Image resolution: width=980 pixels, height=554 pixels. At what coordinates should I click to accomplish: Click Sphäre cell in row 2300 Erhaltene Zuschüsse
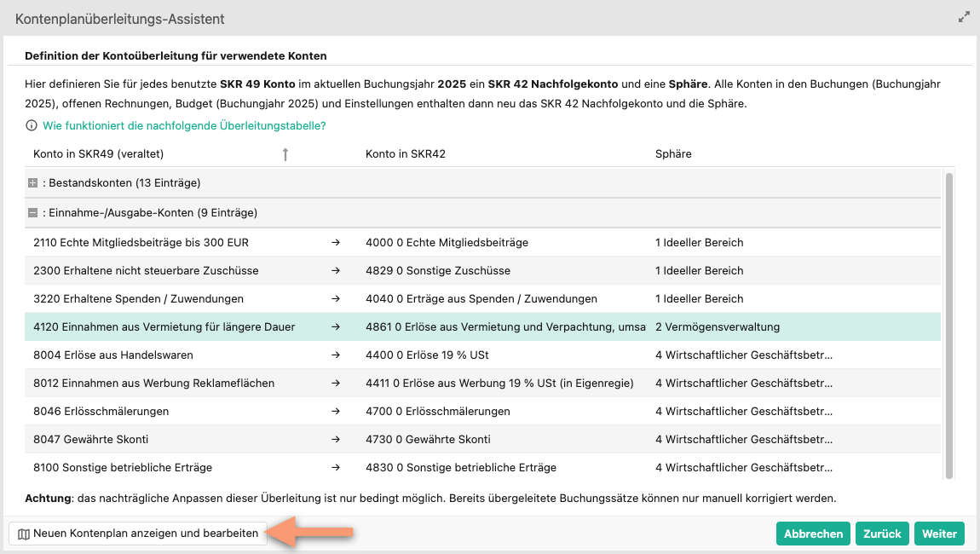700,271
